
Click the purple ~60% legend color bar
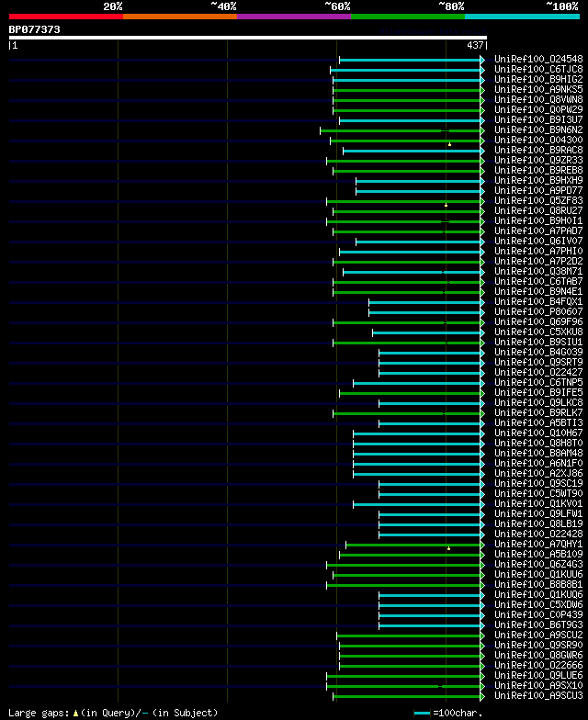tap(294, 17)
